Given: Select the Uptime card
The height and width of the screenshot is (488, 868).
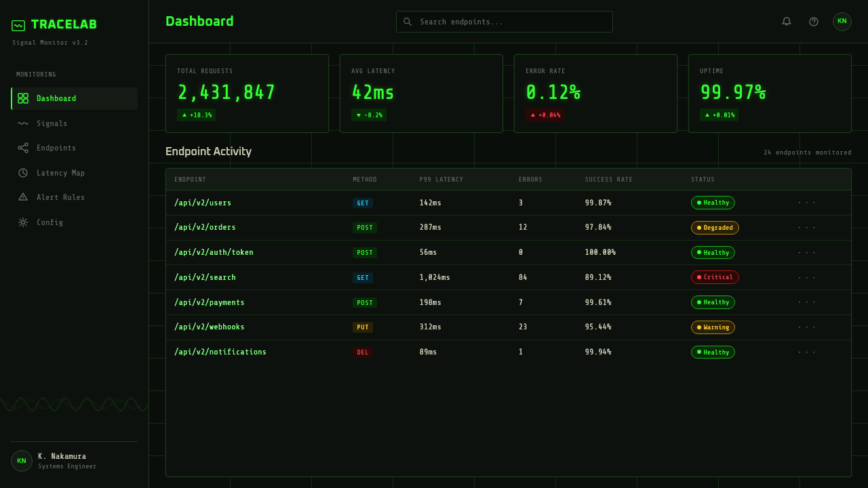Looking at the screenshot, I should coord(770,94).
